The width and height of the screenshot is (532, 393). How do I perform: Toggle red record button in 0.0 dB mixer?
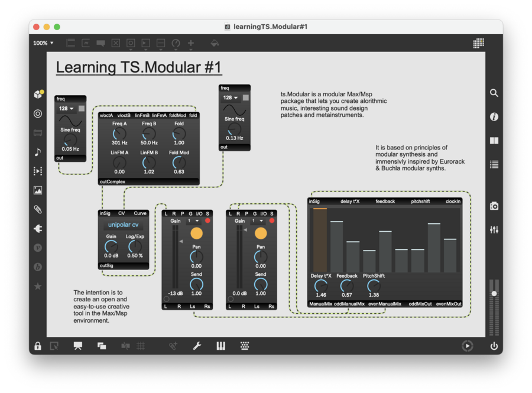[271, 221]
